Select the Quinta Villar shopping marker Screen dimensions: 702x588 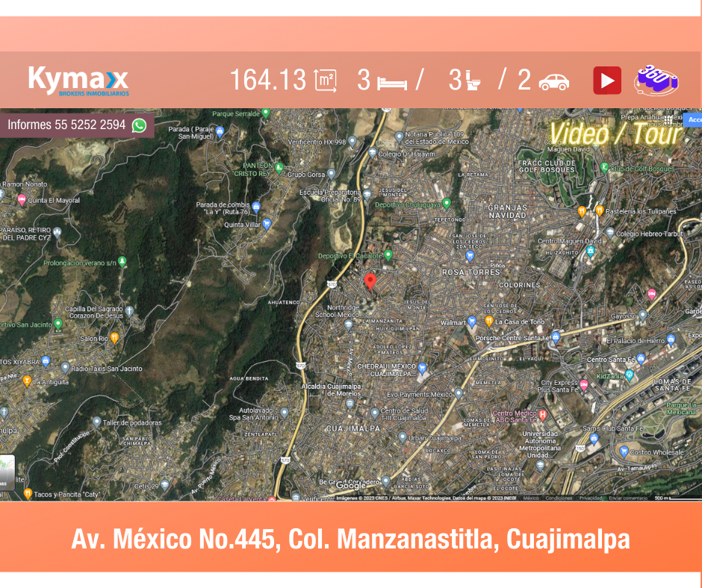[x=267, y=224]
